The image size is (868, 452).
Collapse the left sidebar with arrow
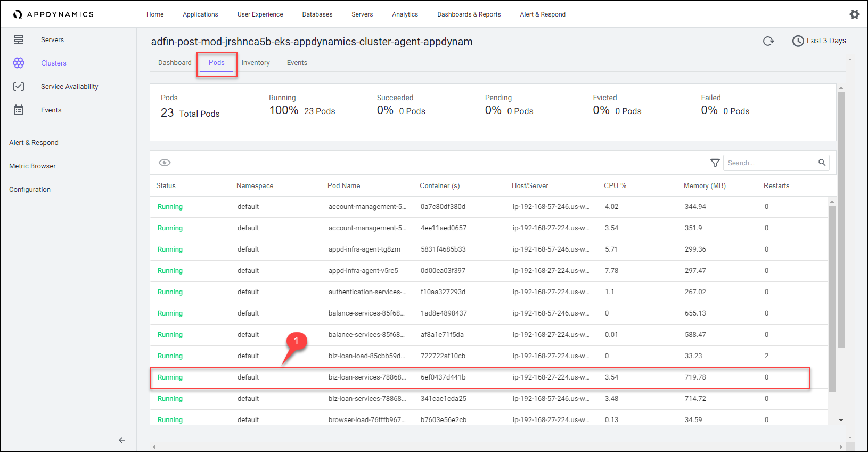[x=122, y=440]
